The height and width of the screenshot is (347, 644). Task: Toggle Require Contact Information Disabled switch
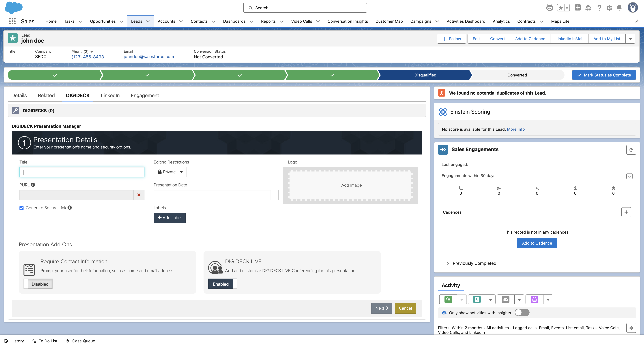(x=38, y=284)
